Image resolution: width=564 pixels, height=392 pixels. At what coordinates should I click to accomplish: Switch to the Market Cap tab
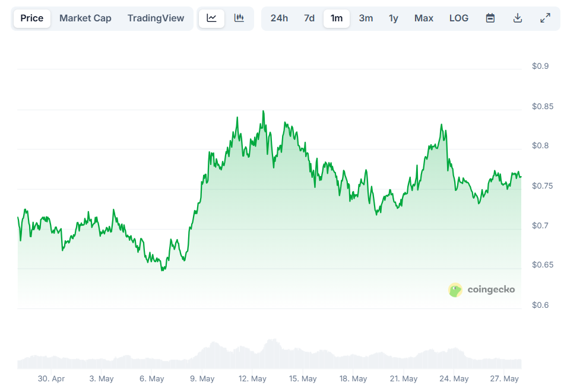pyautogui.click(x=85, y=18)
